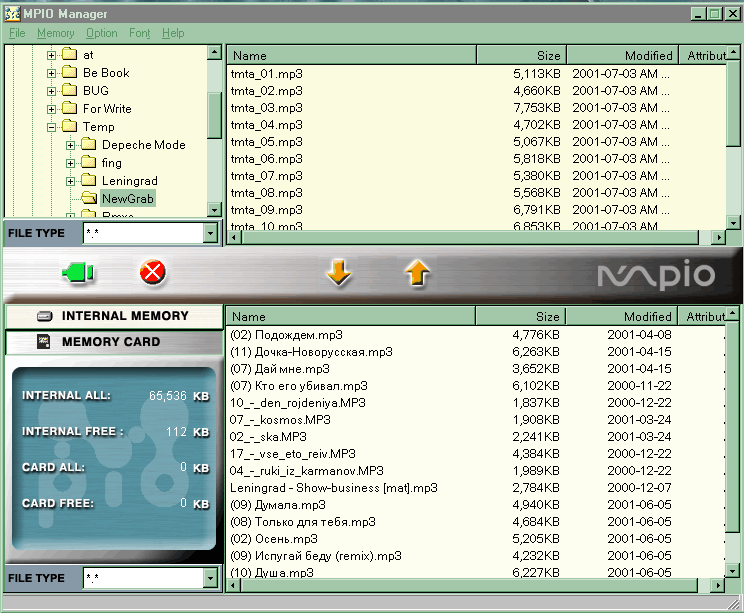
Task: Switch to the MEMORY CARD tab
Action: (x=114, y=342)
